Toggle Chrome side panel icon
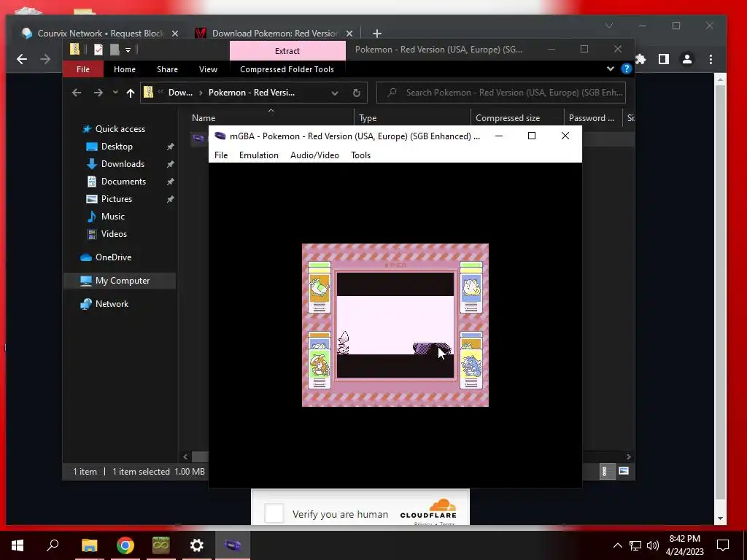Image resolution: width=747 pixels, height=560 pixels. point(664,59)
